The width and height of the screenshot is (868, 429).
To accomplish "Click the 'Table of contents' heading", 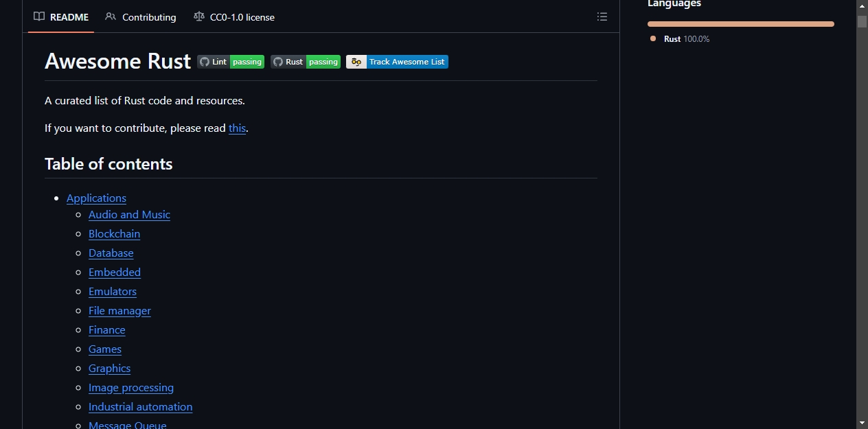I will tap(108, 164).
